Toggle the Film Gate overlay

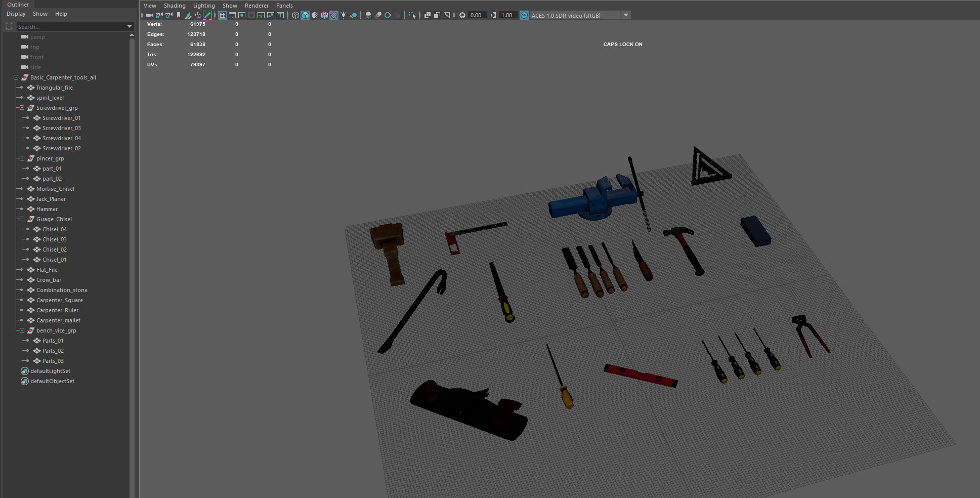pos(232,15)
